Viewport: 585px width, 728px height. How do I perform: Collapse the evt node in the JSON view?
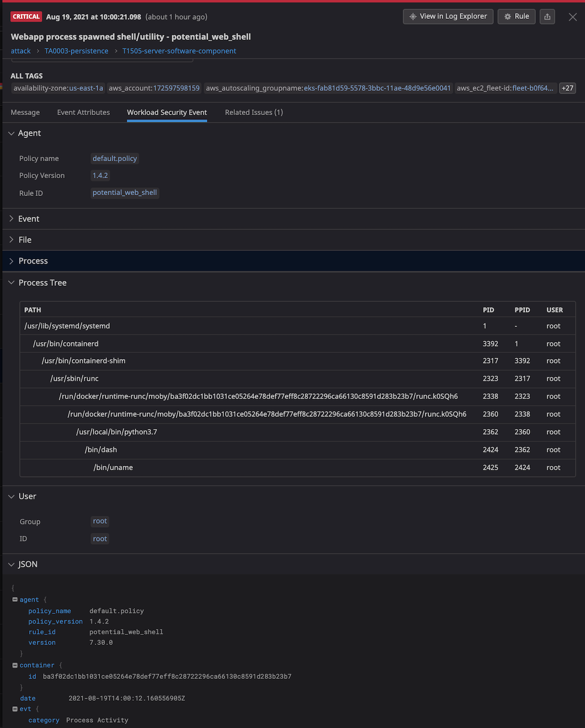coord(15,709)
